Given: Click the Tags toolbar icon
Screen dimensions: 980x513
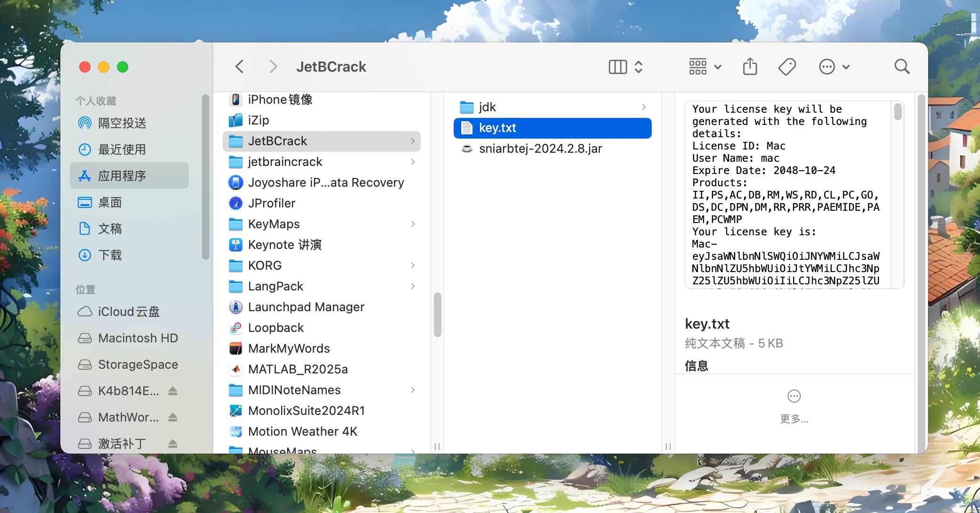Looking at the screenshot, I should [787, 66].
